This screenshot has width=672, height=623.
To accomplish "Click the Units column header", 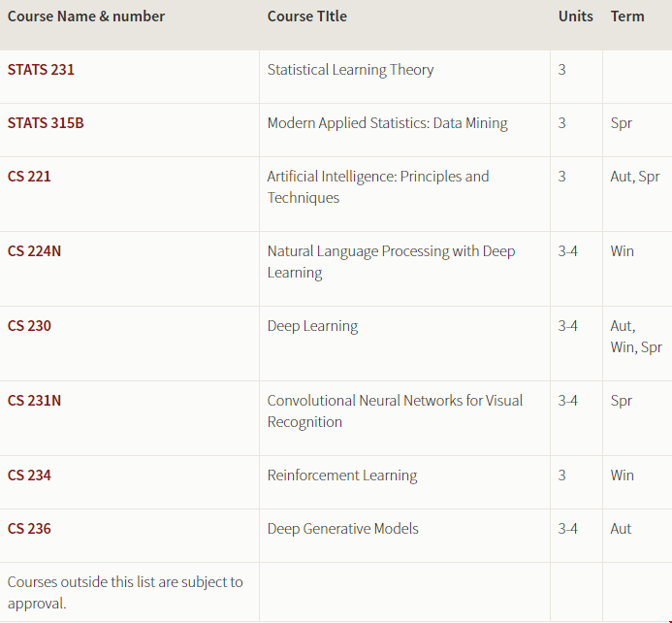I will [x=576, y=16].
